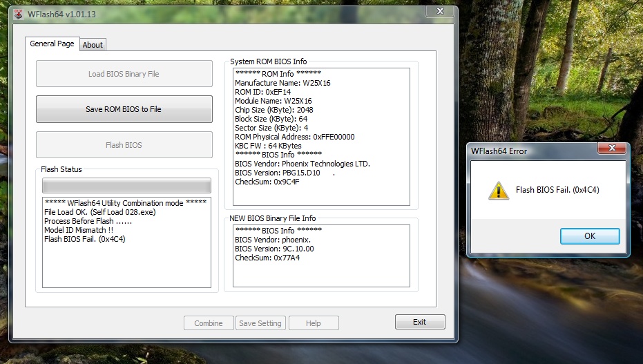Click 'WFlash64 Utility Combination mode' header line
The height and width of the screenshot is (364, 643).
126,203
